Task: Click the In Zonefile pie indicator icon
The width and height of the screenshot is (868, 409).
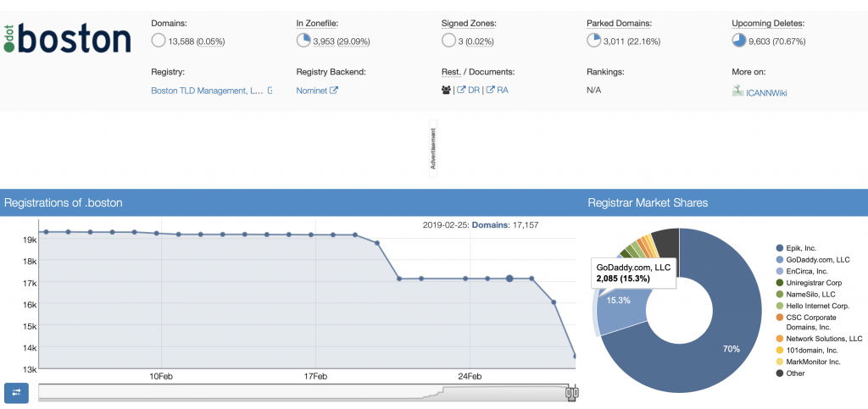Action: tap(303, 41)
